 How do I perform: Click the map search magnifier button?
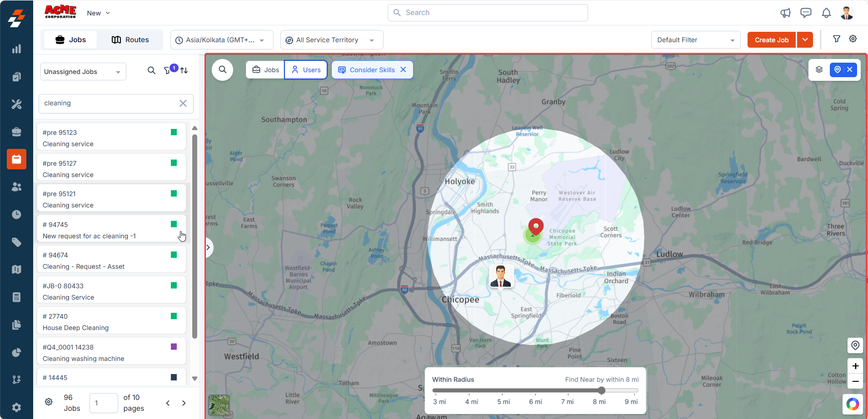click(223, 69)
